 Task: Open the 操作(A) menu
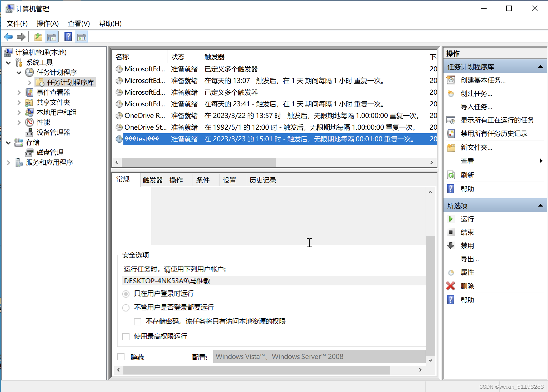pyautogui.click(x=48, y=24)
